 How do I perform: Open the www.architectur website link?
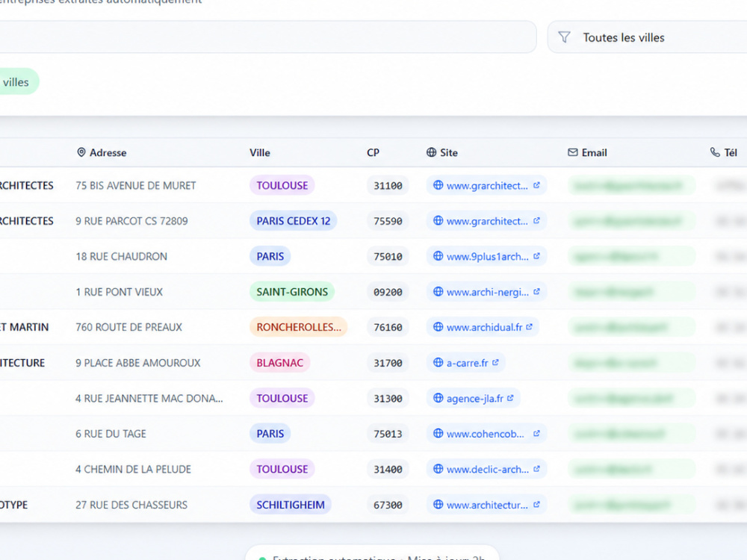[x=486, y=505]
